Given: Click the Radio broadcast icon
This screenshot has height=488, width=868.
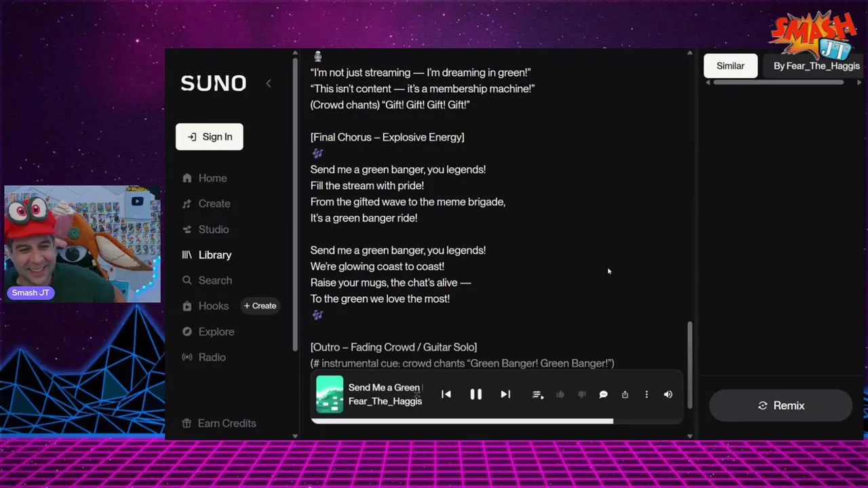Looking at the screenshot, I should 187,357.
